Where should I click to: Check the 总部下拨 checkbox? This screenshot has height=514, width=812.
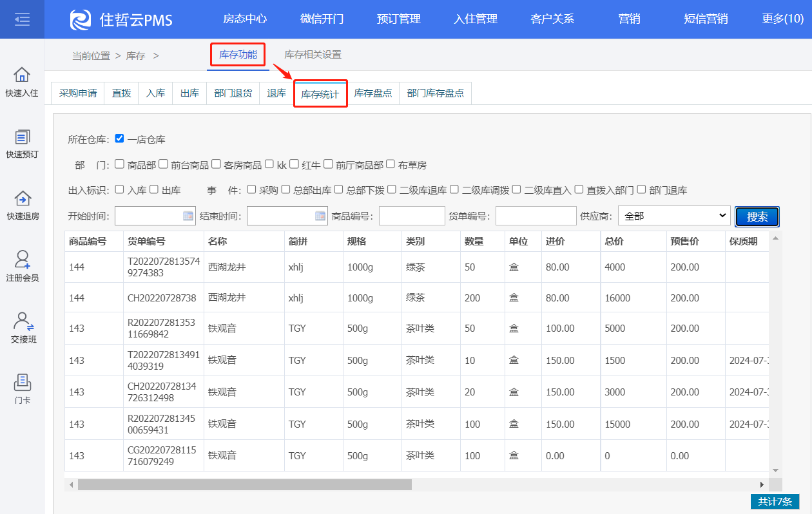point(338,189)
